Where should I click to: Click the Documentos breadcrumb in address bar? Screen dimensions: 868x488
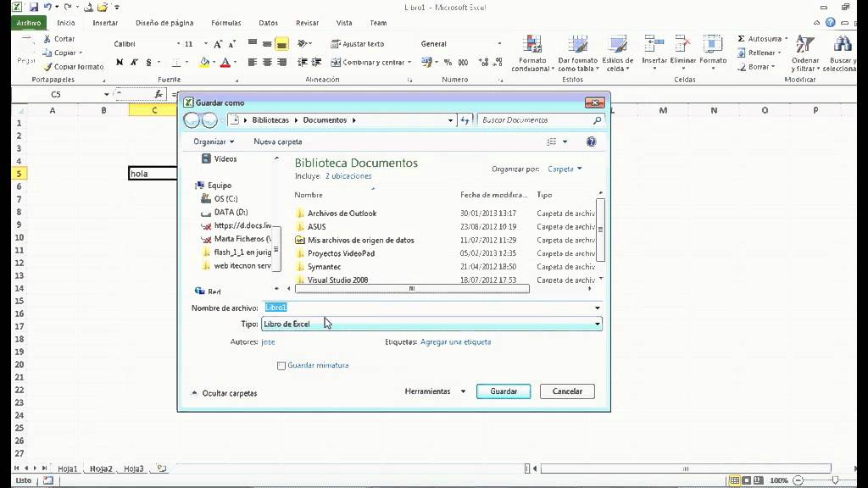coord(325,120)
